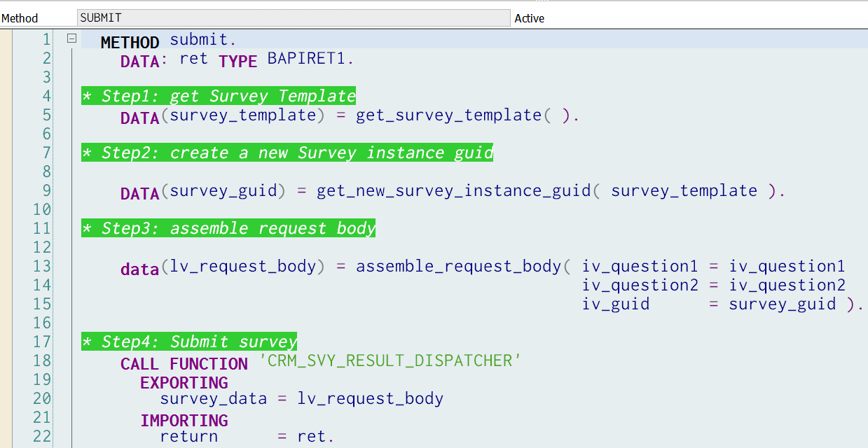Click comment 'Step3: assemble request body'
The height and width of the screenshot is (448, 868).
228,228
